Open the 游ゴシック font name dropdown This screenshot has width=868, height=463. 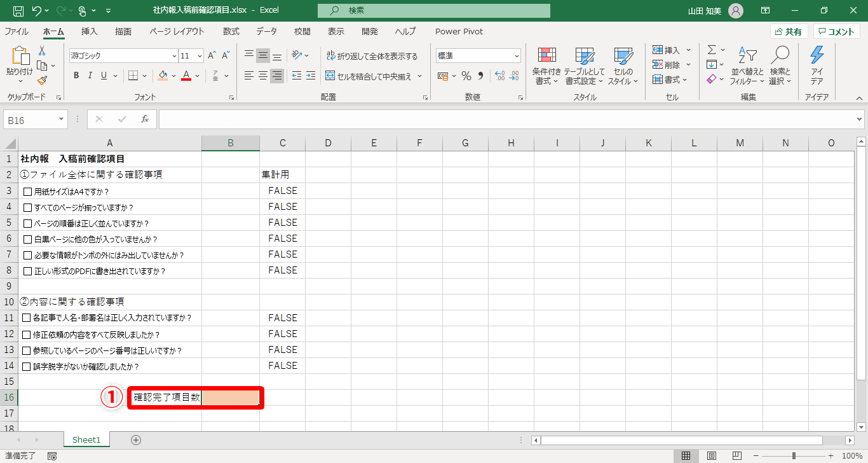coord(174,56)
